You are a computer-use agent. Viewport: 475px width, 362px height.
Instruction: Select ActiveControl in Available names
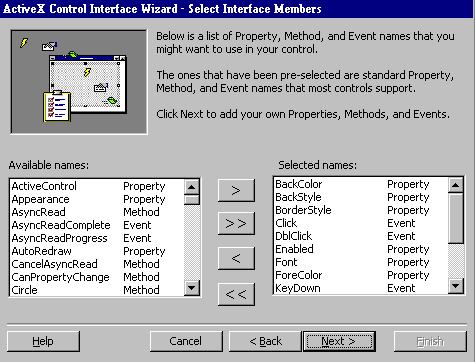click(x=97, y=186)
